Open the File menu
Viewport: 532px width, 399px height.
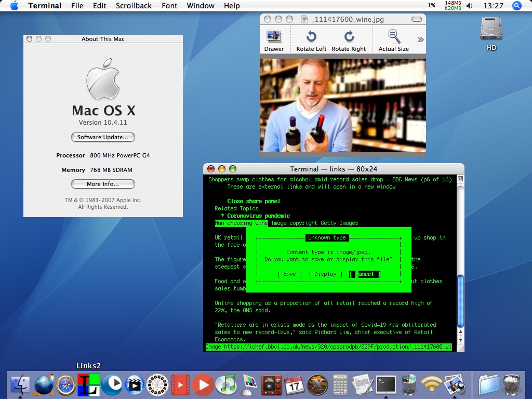[x=77, y=5]
